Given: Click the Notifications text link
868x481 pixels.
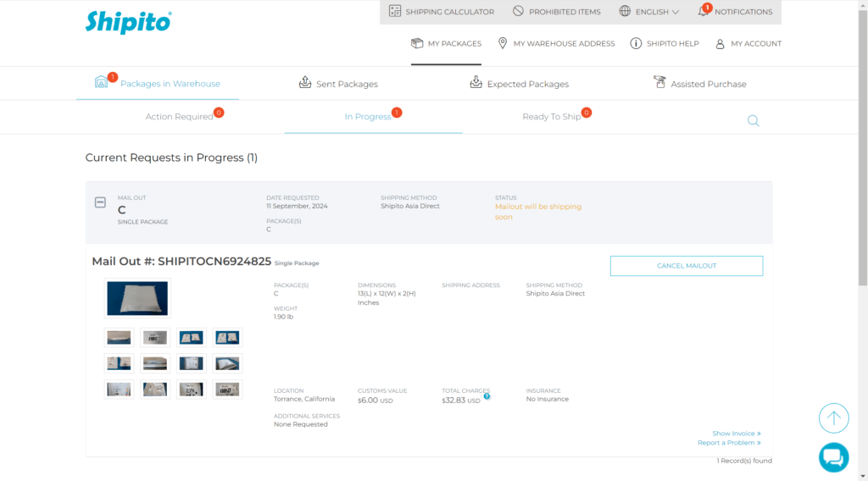Looking at the screenshot, I should 743,12.
